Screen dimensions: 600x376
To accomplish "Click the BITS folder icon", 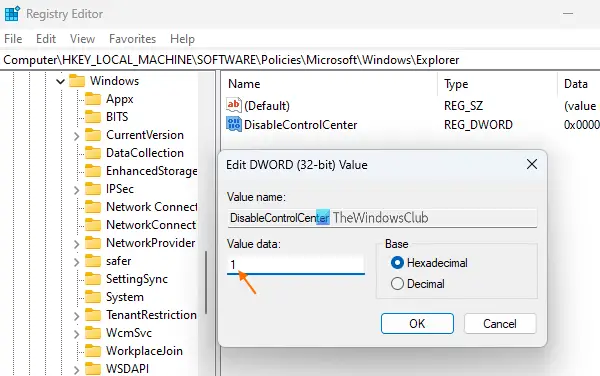I will point(93,117).
